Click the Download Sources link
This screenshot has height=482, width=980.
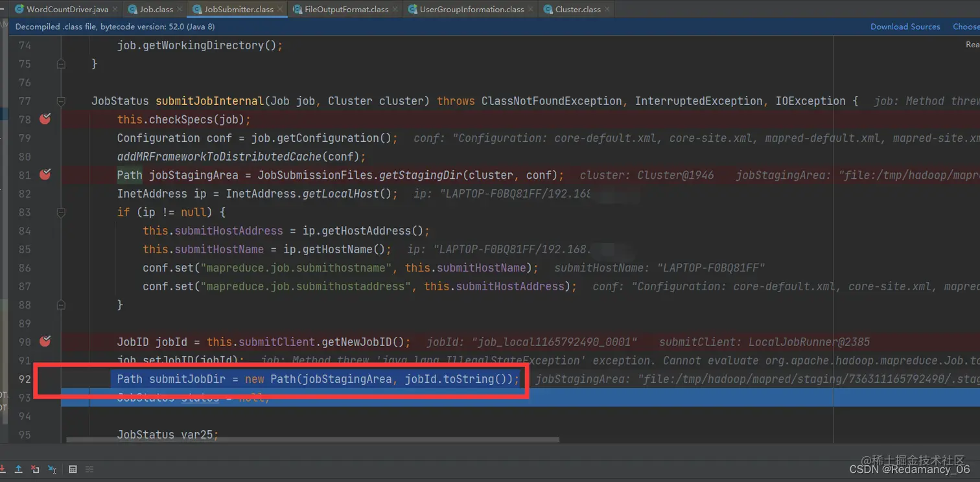[x=905, y=27]
